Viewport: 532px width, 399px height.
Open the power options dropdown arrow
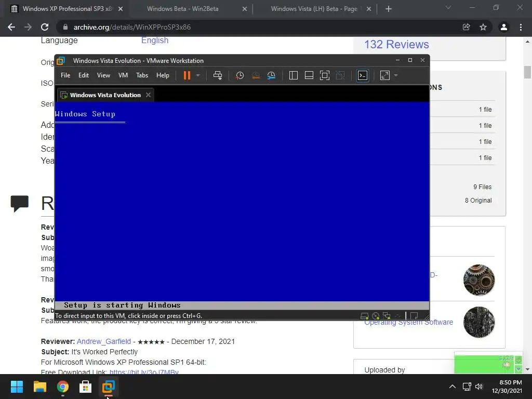pos(198,75)
